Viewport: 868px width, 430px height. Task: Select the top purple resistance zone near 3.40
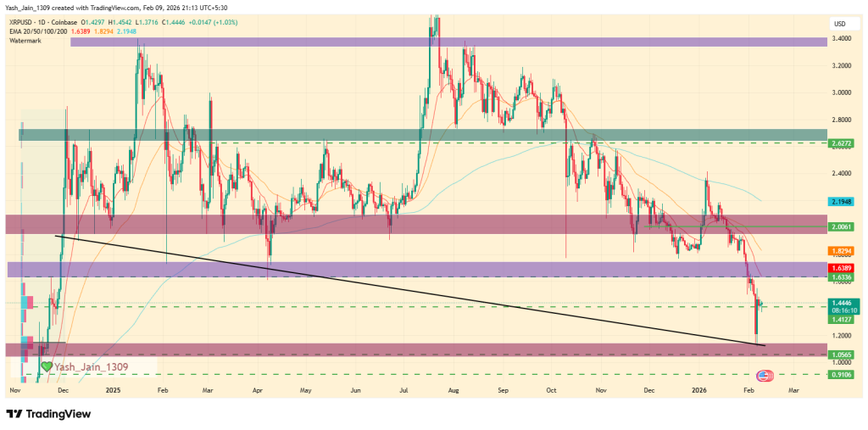coord(448,42)
